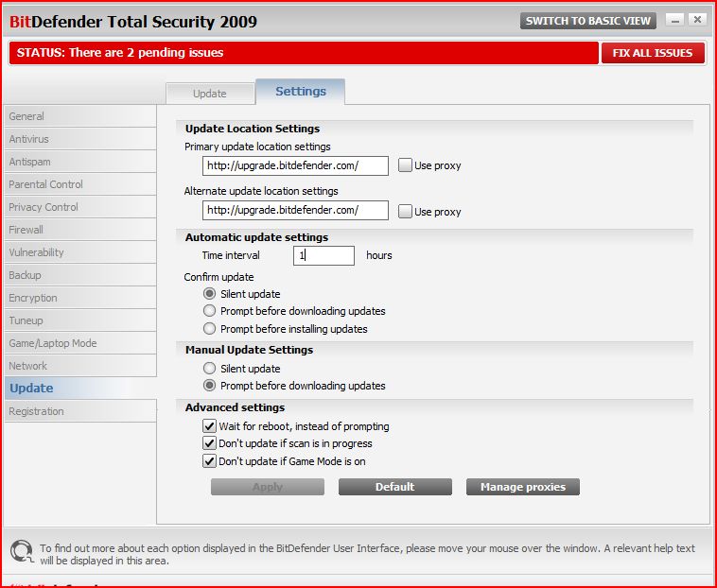Select Prompt before downloading under Manual Update Settings
The image size is (717, 588).
[209, 386]
